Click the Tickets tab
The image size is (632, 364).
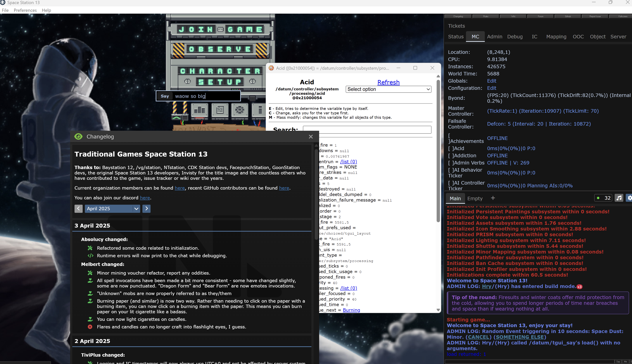(x=456, y=26)
